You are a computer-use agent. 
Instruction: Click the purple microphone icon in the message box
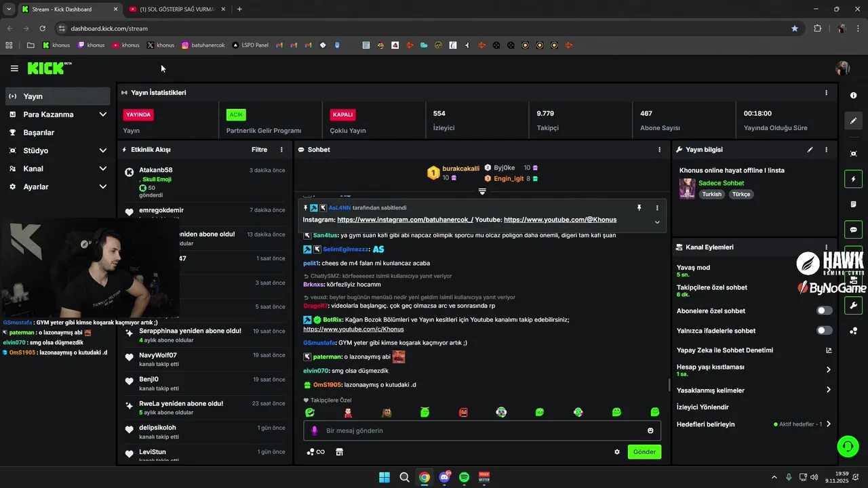click(314, 431)
